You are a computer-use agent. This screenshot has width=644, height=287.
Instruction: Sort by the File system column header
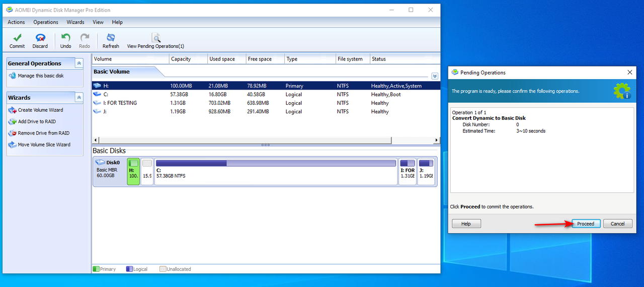(x=353, y=59)
